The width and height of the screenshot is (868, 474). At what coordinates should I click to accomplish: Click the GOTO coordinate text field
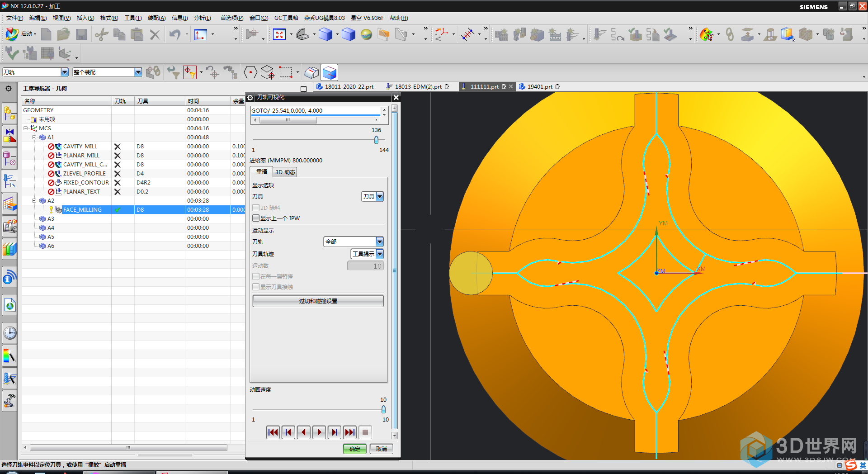tap(316, 110)
